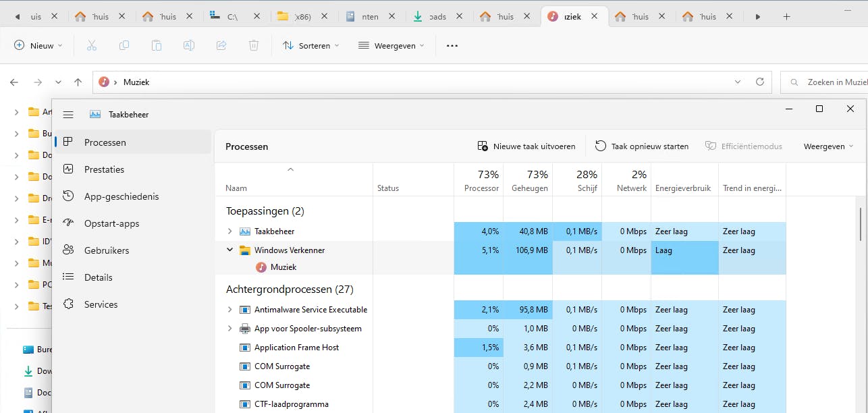This screenshot has width=868, height=413.
Task: Open App-geschiedenis in the sidebar
Action: (121, 196)
